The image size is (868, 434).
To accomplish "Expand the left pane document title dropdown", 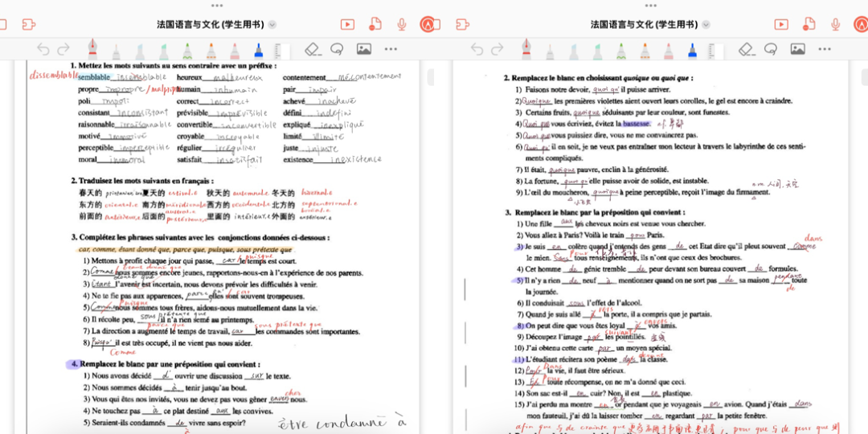I will 272,25.
